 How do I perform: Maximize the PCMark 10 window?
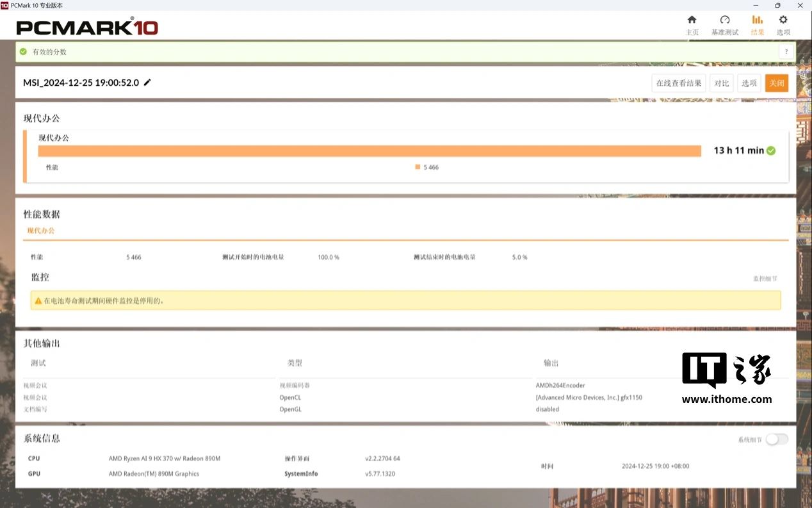tap(777, 5)
